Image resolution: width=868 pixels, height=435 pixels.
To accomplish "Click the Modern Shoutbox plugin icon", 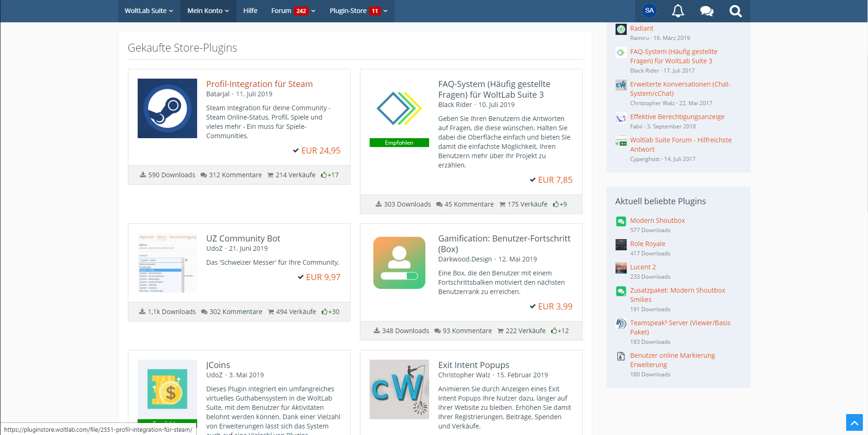I will point(621,221).
